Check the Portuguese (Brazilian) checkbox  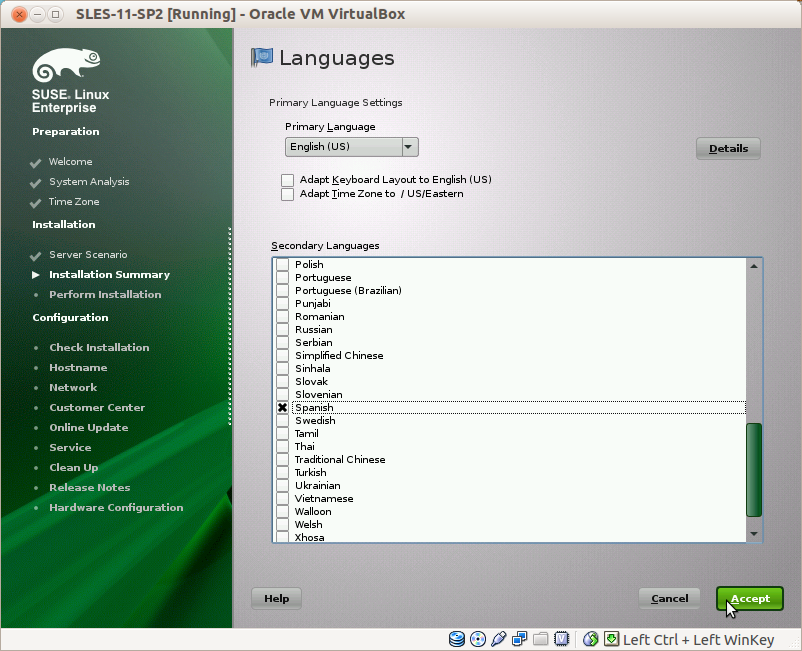[x=282, y=290]
